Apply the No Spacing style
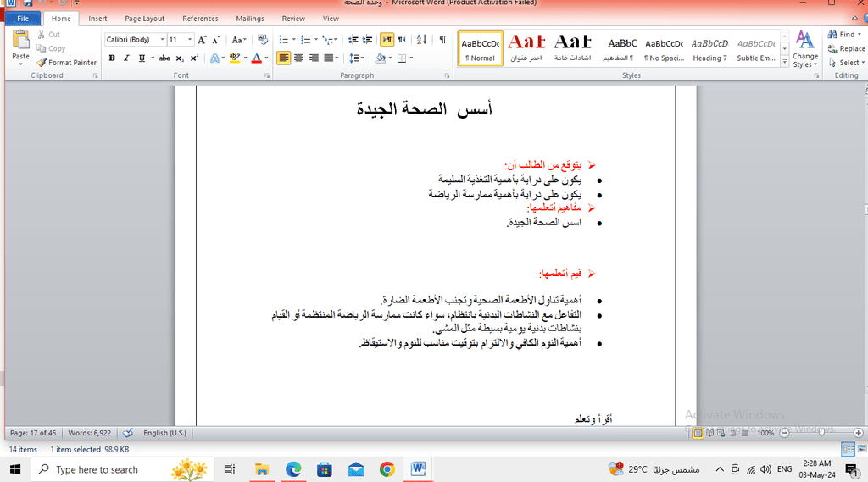Screen dimensions: 868x482 pos(664,48)
